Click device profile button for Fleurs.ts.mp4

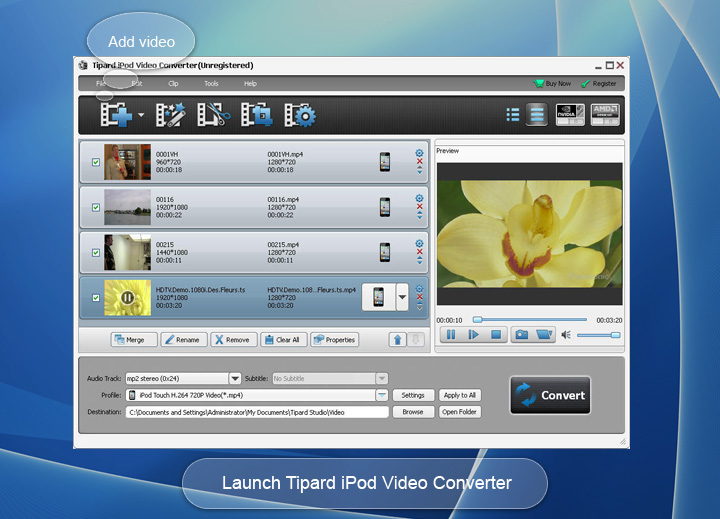click(x=378, y=297)
